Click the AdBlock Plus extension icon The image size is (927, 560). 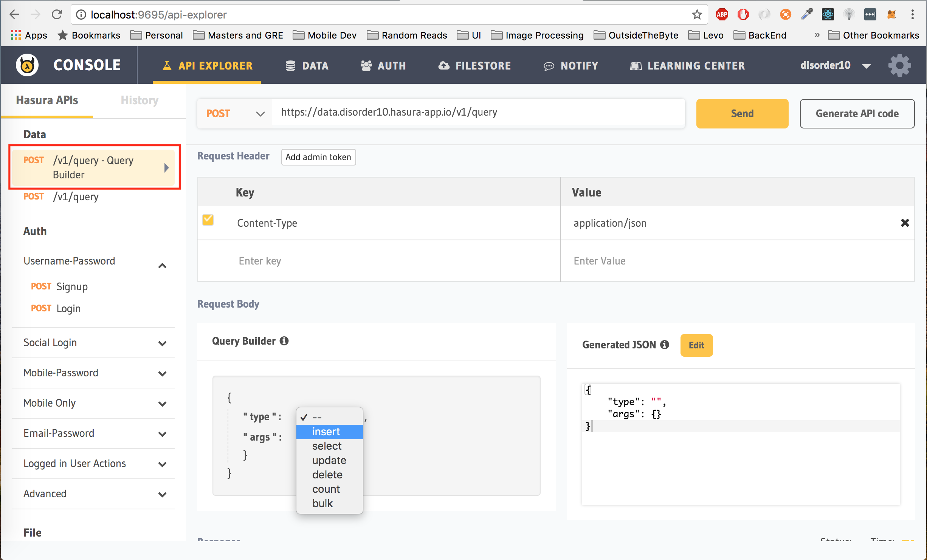pos(722,15)
